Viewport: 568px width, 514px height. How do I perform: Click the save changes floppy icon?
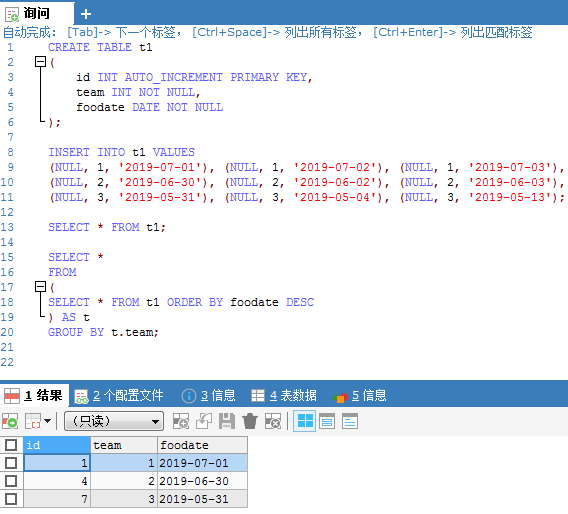[x=227, y=421]
